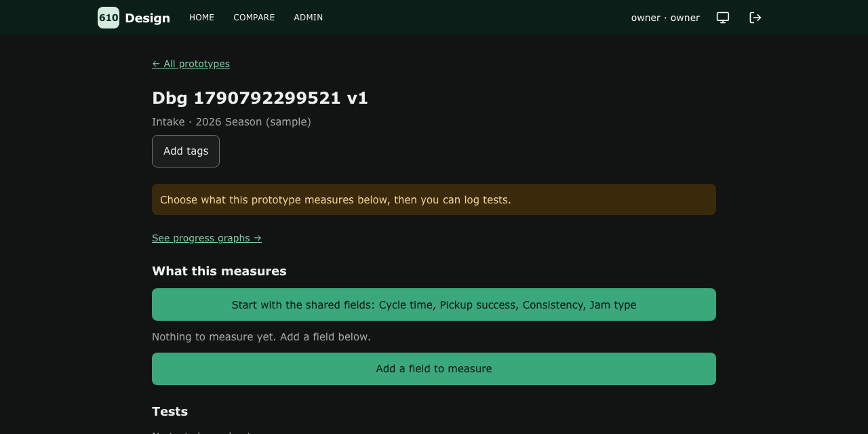Click the sign-out arrow icon
Viewport: 868px width, 434px height.
pos(755,18)
